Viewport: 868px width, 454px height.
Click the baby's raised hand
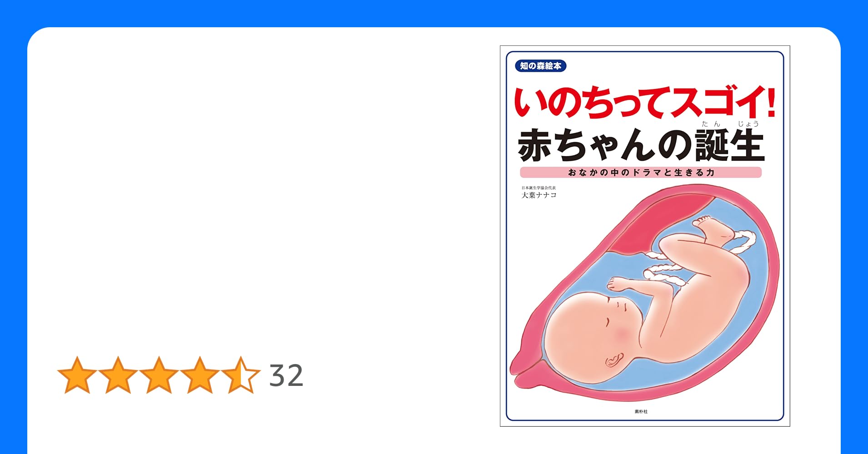[x=620, y=284]
